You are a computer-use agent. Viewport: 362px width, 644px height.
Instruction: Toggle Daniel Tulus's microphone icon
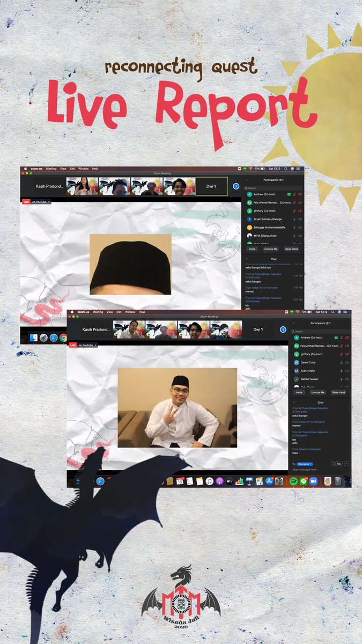[341, 363]
